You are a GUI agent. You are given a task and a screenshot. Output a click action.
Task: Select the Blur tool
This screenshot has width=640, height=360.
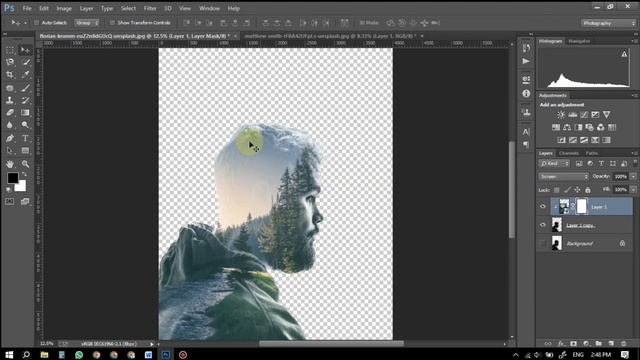tap(10, 125)
